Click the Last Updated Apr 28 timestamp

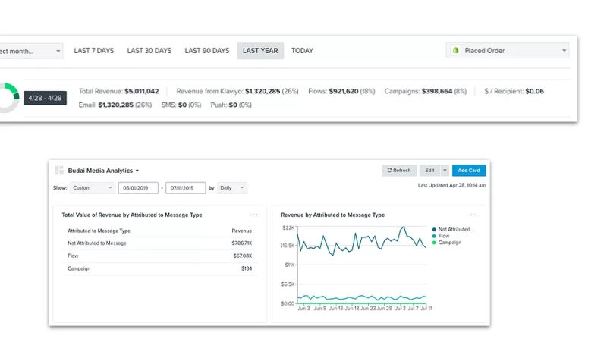pos(451,185)
